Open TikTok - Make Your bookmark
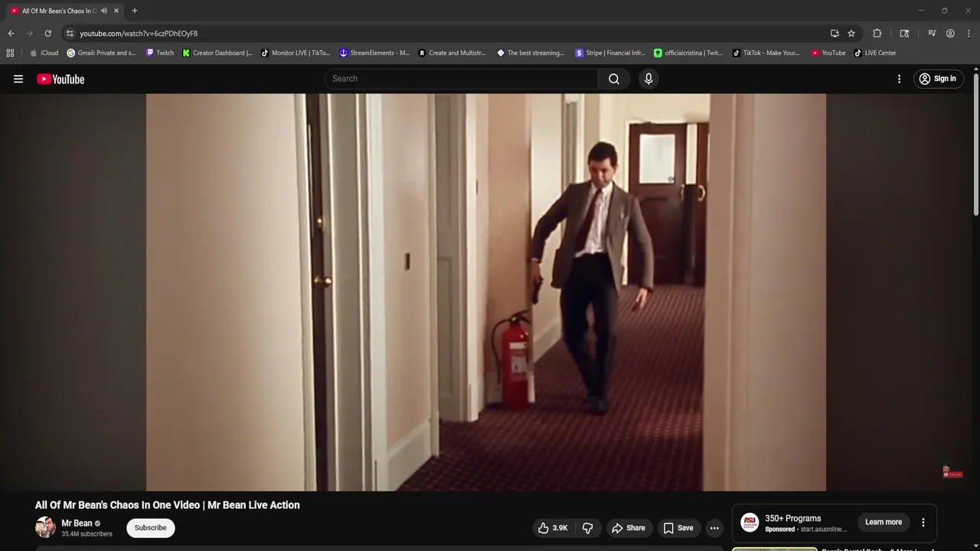 [x=766, y=53]
